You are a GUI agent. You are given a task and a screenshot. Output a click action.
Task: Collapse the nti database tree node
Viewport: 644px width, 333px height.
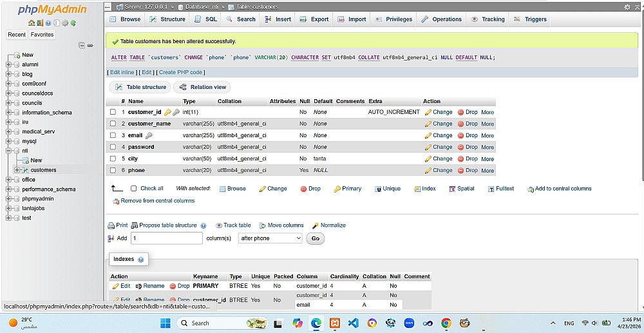point(8,151)
